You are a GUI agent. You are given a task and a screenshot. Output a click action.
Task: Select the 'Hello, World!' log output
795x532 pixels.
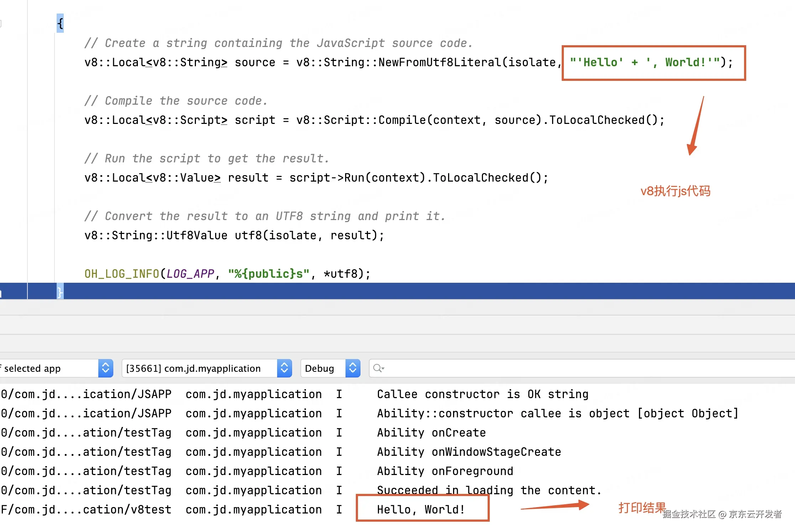pos(421,510)
